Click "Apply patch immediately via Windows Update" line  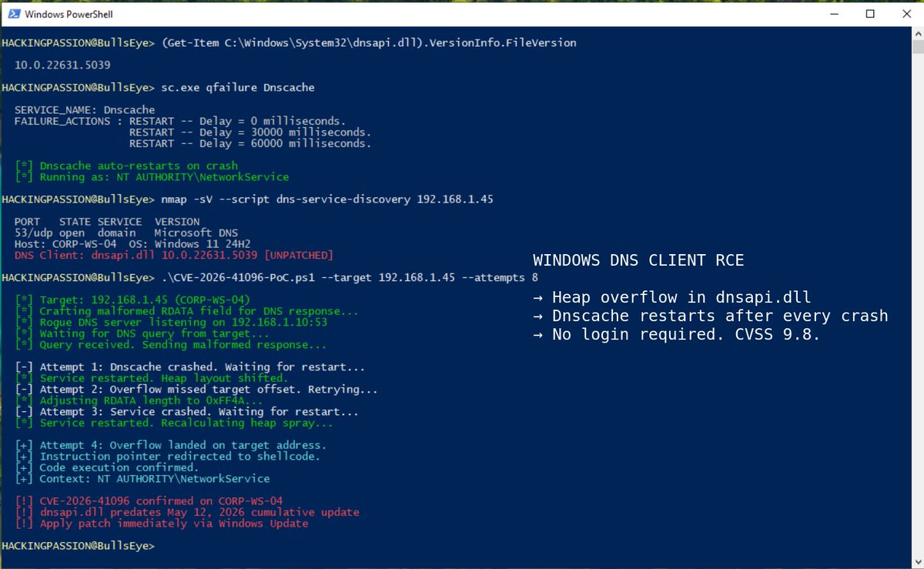coord(162,524)
